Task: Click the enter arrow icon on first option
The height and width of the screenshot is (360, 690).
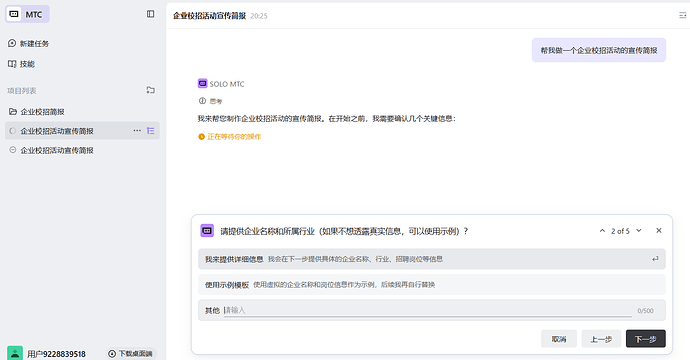Action: coord(655,259)
